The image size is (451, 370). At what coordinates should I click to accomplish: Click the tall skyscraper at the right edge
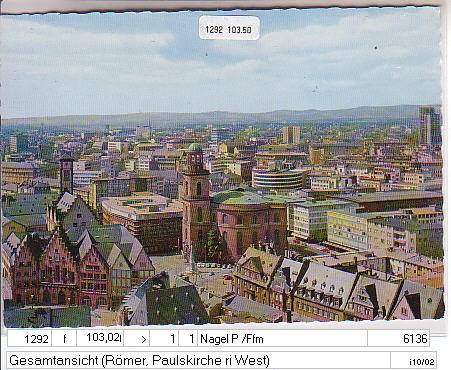(x=430, y=125)
